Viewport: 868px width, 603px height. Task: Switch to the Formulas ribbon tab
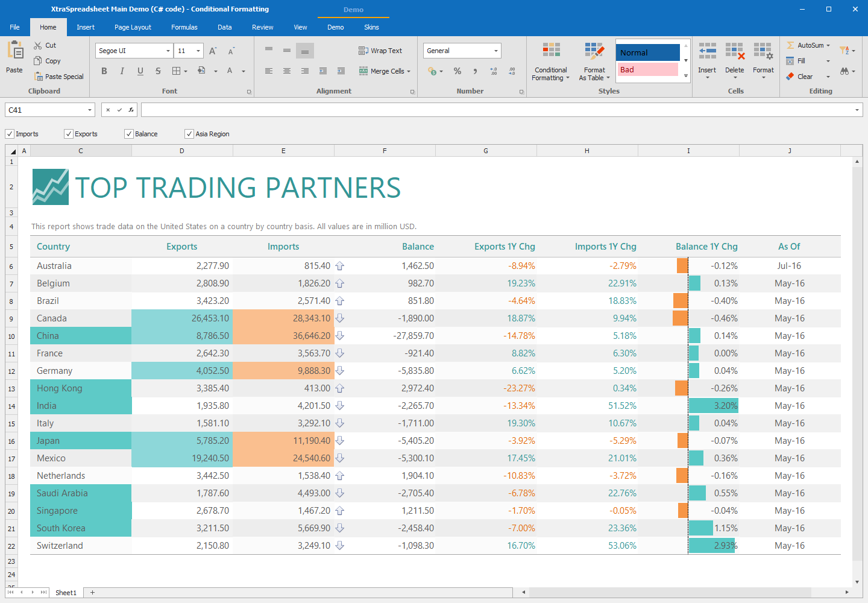click(184, 27)
